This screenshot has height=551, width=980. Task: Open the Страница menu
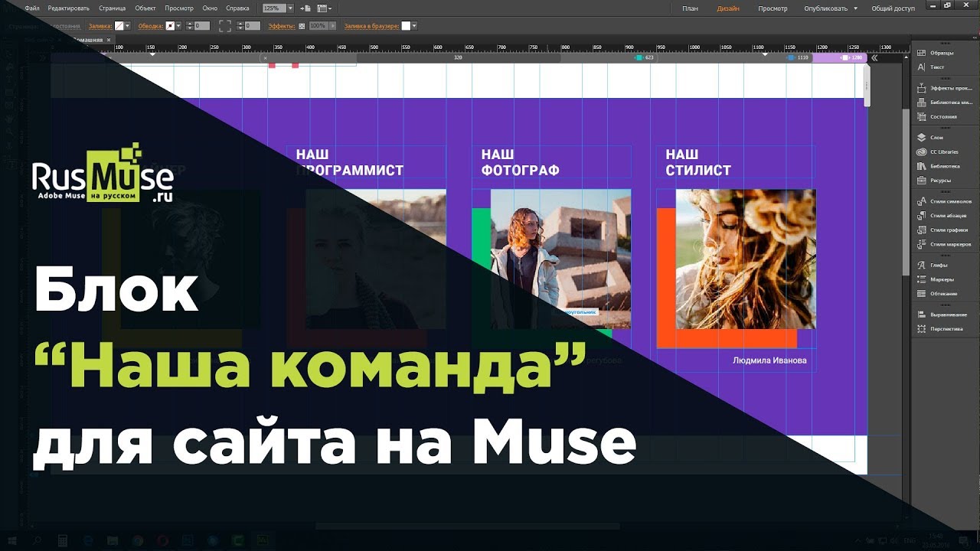point(112,8)
